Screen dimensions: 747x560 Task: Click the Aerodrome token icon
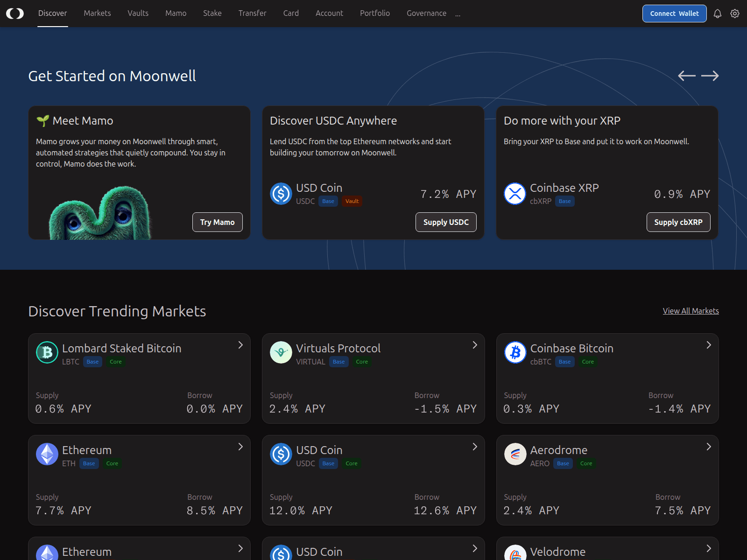coord(515,454)
